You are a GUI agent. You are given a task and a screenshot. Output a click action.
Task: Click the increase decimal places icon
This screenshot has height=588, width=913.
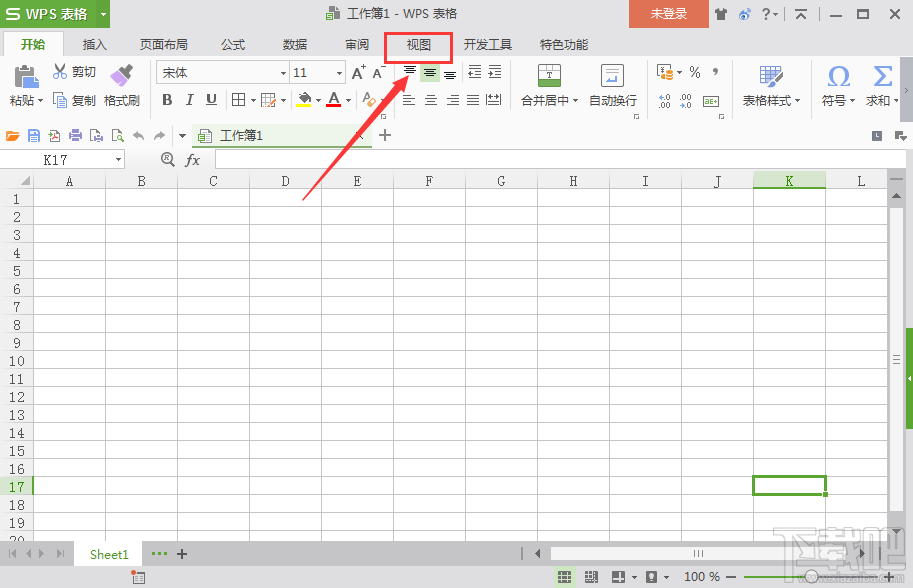(x=664, y=100)
